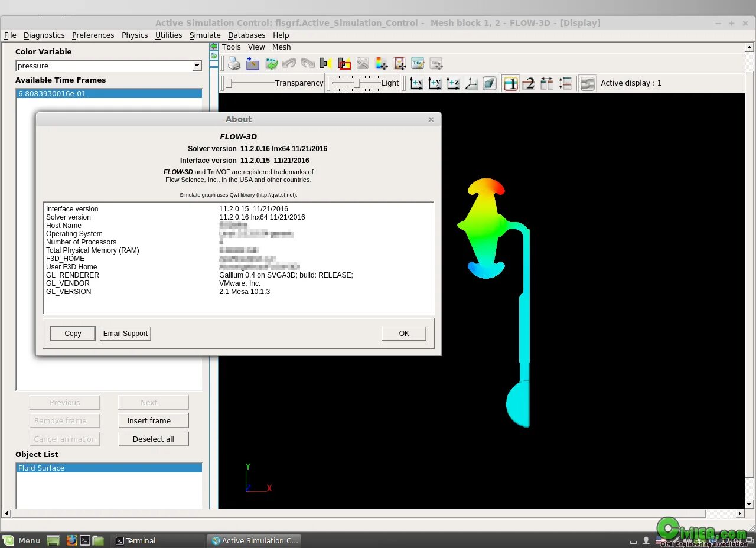The height and width of the screenshot is (548, 756).
Task: Click the horizontal split displays icon
Action: tap(548, 83)
